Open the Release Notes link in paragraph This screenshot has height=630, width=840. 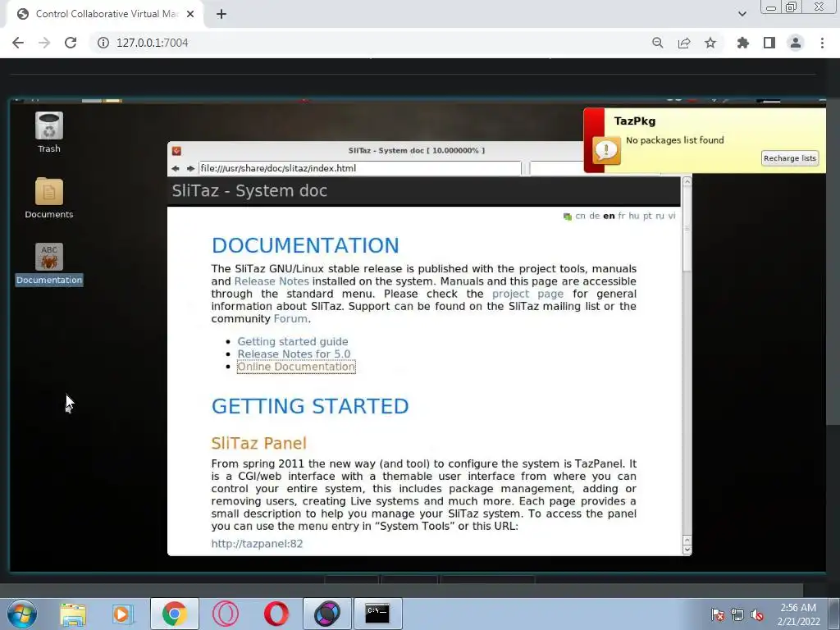[272, 281]
